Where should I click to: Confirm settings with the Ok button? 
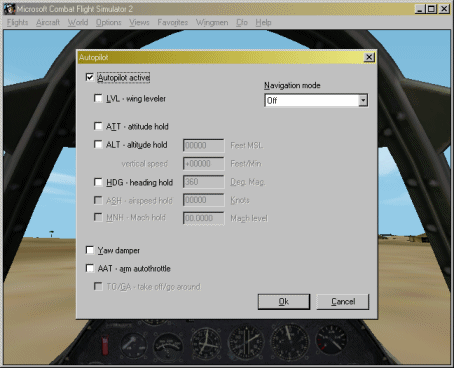pyautogui.click(x=284, y=302)
